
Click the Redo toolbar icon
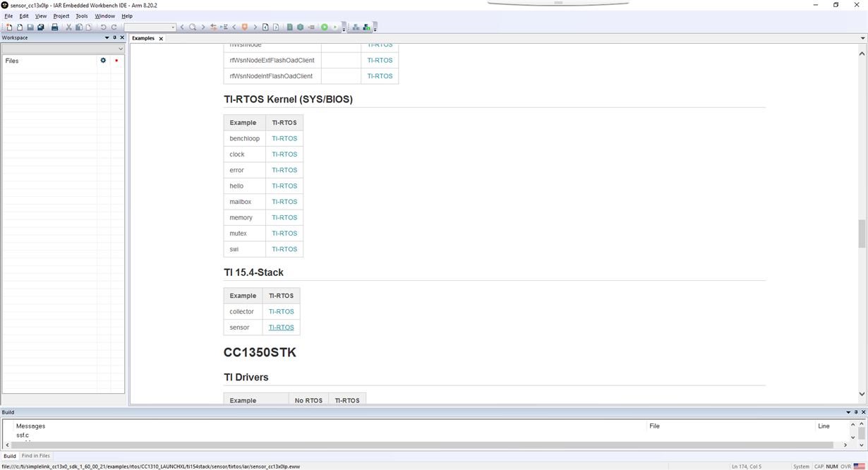(x=114, y=27)
